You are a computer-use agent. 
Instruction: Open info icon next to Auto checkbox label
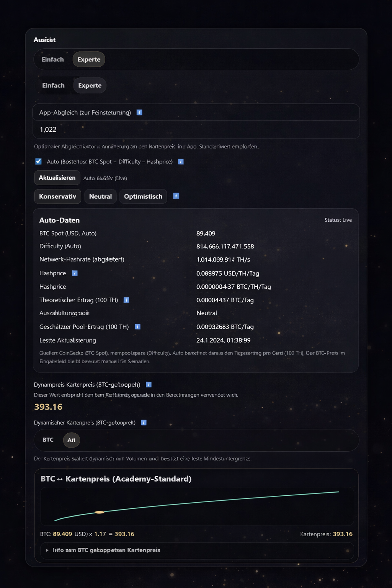tap(181, 162)
